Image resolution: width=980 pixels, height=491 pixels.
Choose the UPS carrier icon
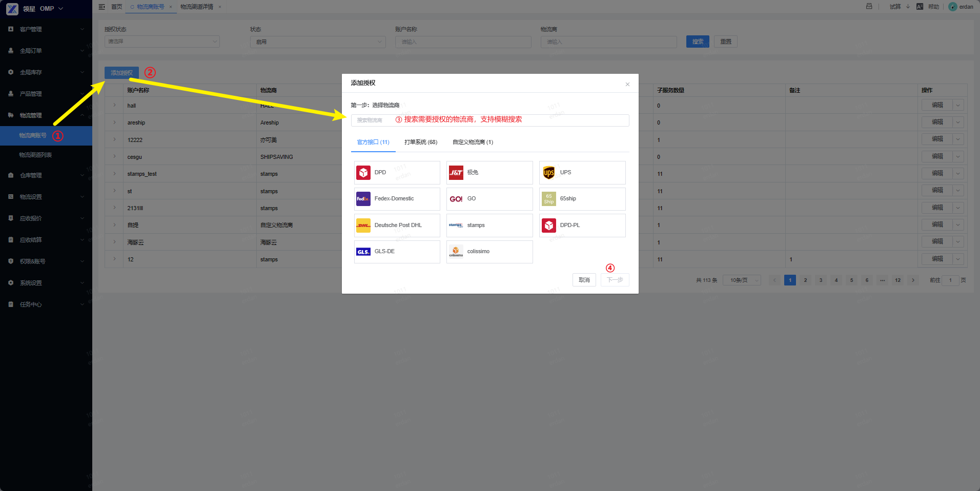549,173
